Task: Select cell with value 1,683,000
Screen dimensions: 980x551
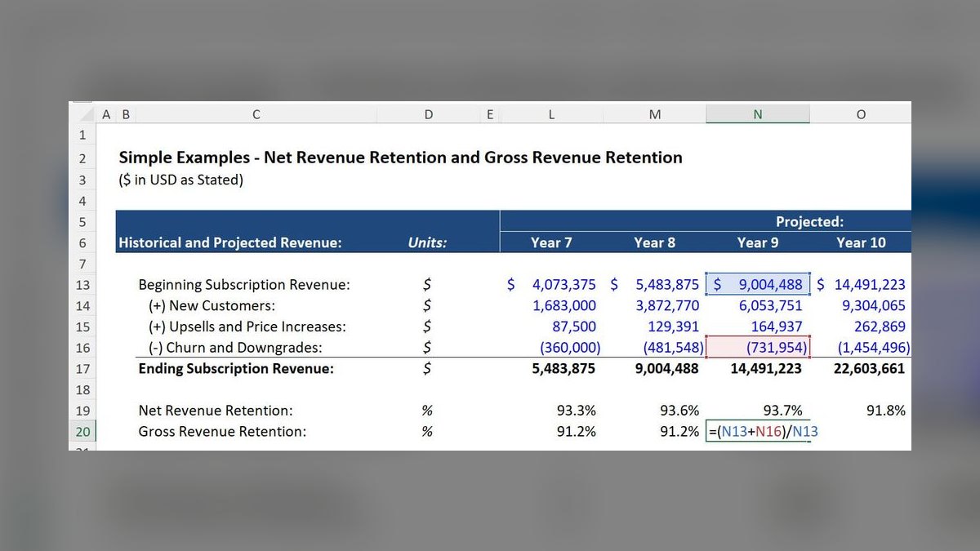Action: click(564, 306)
